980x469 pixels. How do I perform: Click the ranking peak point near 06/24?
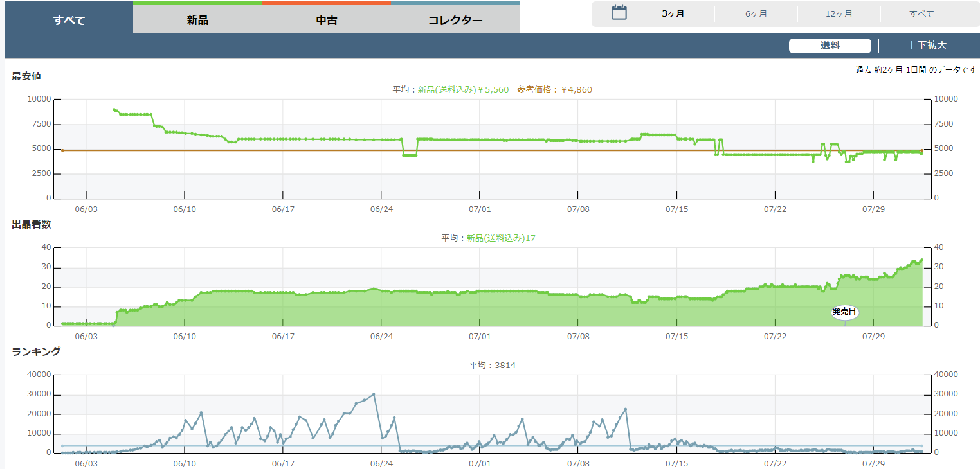click(374, 394)
